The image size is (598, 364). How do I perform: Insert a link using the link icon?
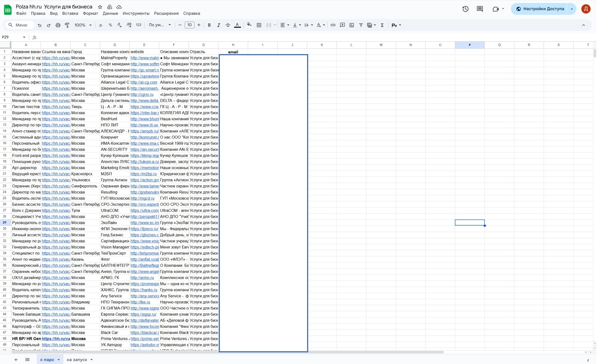click(333, 25)
